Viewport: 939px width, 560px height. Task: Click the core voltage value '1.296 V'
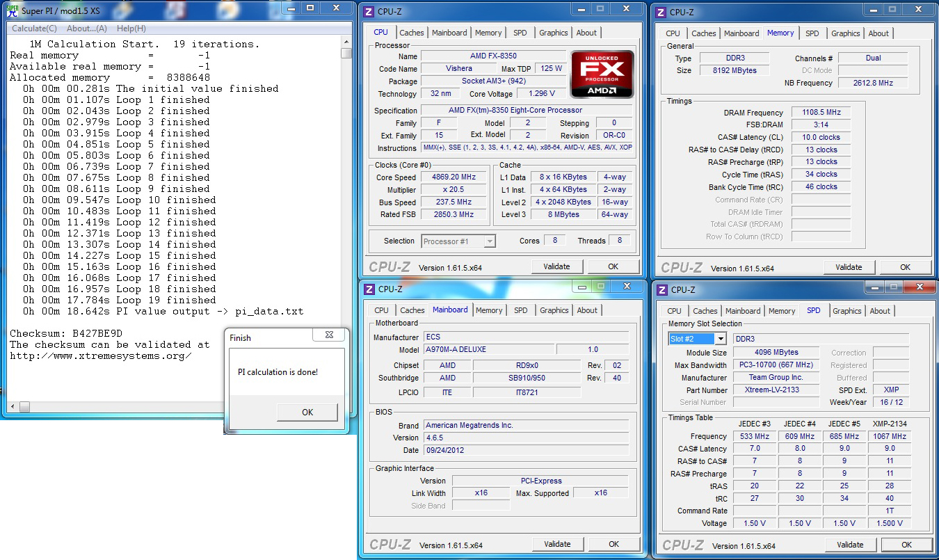pos(542,93)
